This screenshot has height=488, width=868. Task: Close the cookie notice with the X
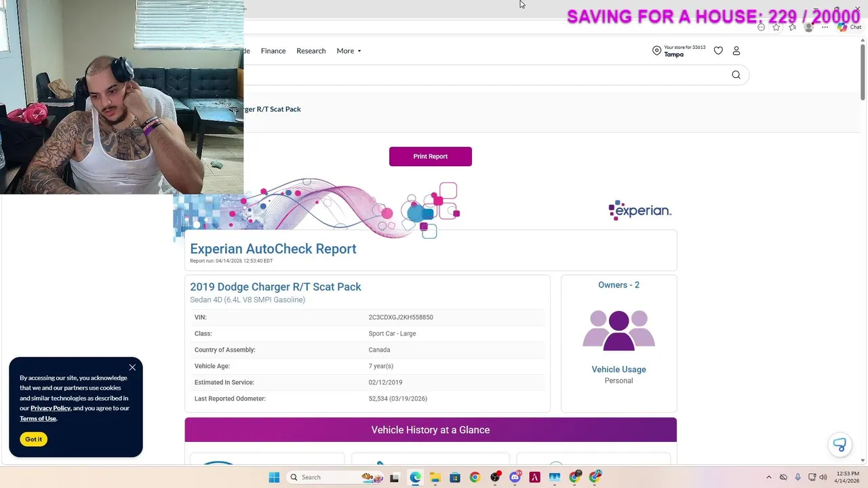pos(132,367)
